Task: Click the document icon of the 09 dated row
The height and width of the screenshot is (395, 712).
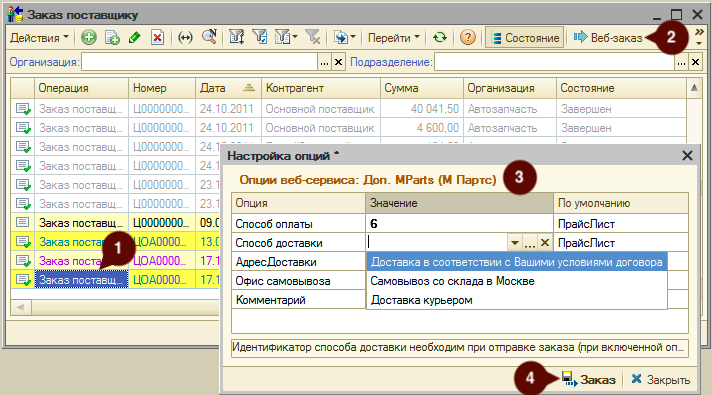Action: tap(23, 222)
